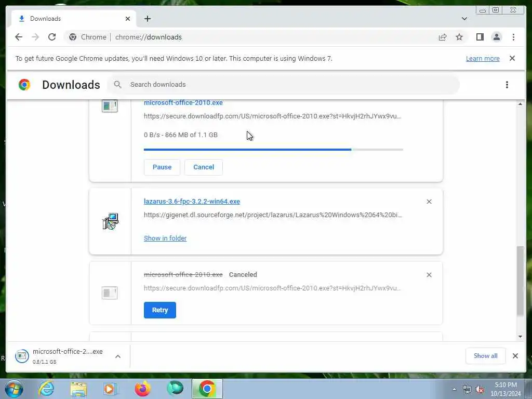Click '0 B/s - 866 MB of 1.1 GB' status
The image size is (532, 399).
pos(180,135)
